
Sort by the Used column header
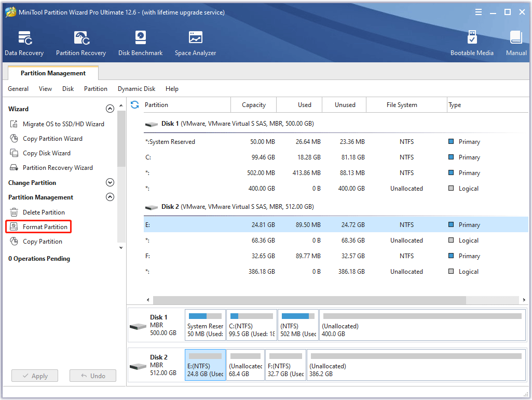(x=299, y=105)
